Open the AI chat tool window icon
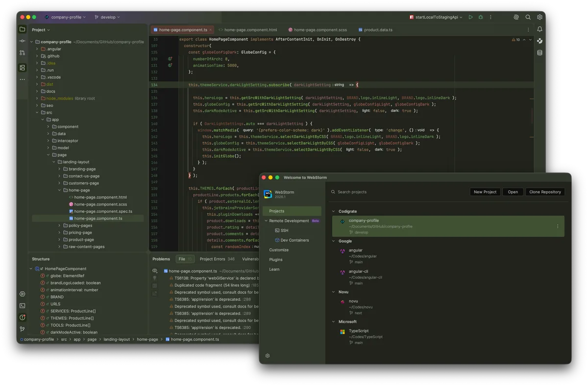Image resolution: width=588 pixels, height=386 pixels. (x=539, y=41)
